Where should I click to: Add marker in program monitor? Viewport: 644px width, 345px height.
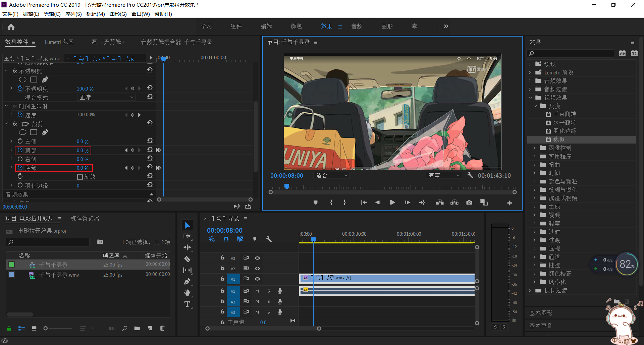(x=315, y=203)
